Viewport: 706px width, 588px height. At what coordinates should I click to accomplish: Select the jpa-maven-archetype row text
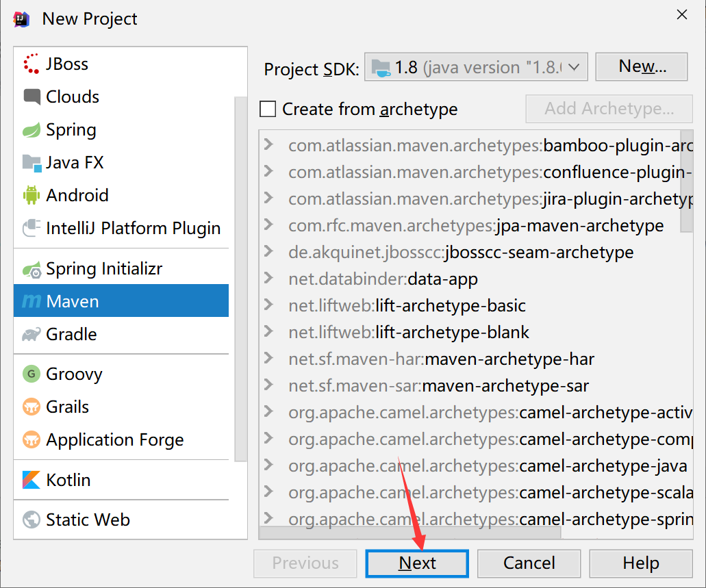click(x=476, y=226)
